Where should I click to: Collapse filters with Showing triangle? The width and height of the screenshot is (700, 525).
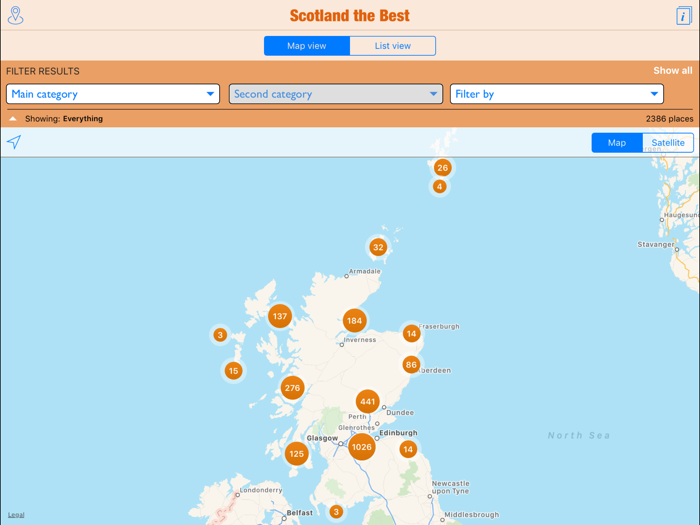click(x=13, y=119)
